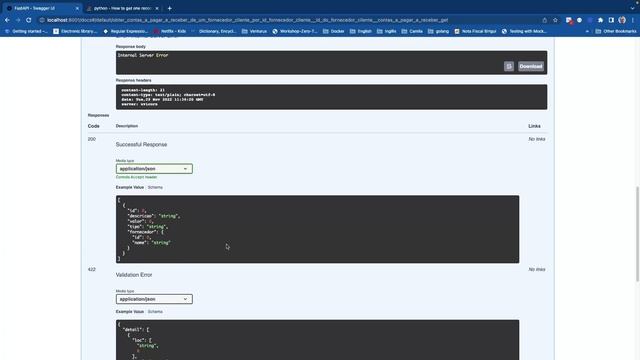The image size is (640, 360).
Task: Open the Chrome three-dot menu
Action: click(x=633, y=20)
